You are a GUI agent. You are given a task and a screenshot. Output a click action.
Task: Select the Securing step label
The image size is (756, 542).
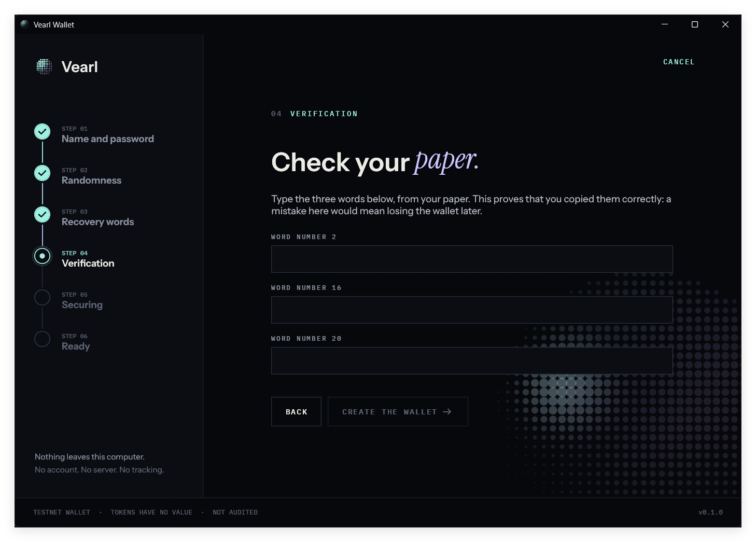pos(82,305)
